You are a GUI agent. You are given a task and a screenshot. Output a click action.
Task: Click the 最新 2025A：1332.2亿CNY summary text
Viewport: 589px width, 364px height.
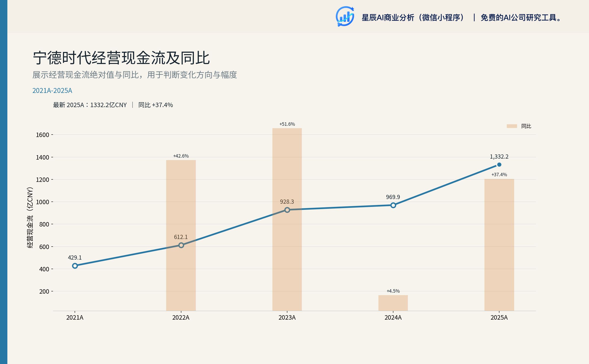(x=90, y=105)
